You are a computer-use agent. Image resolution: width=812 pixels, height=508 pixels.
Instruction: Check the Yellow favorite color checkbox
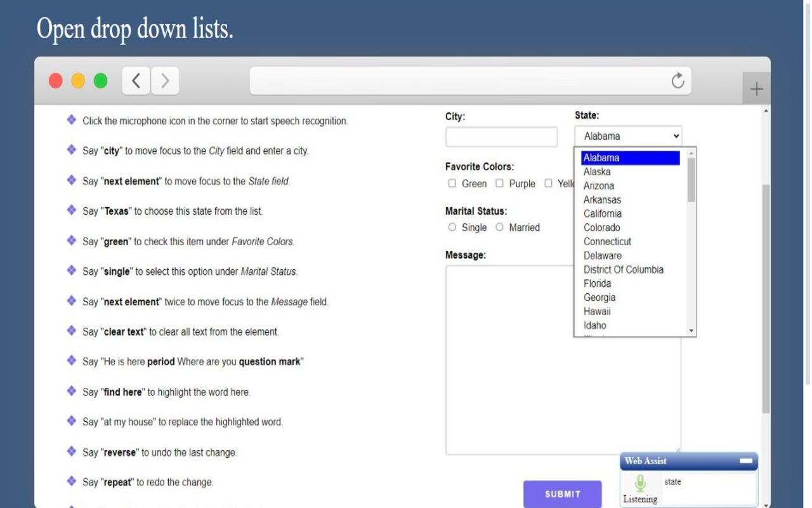click(548, 183)
